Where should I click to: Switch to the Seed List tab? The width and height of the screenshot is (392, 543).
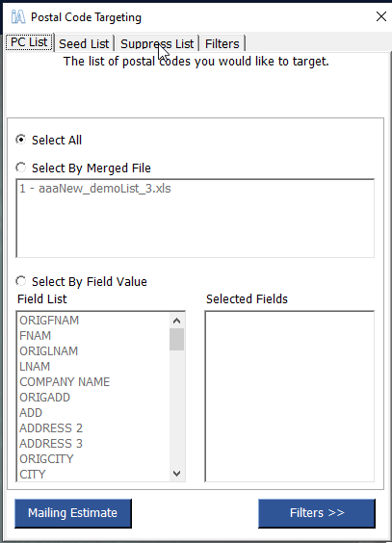tap(84, 43)
